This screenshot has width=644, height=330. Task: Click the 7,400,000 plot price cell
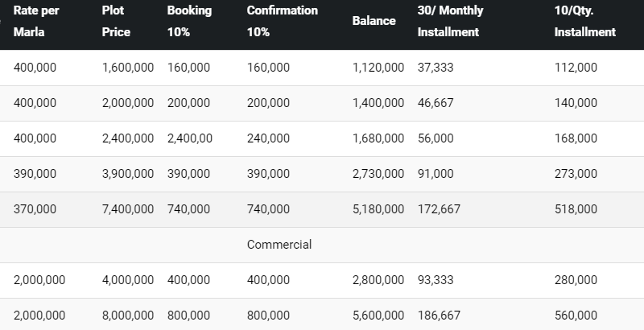[x=128, y=209]
